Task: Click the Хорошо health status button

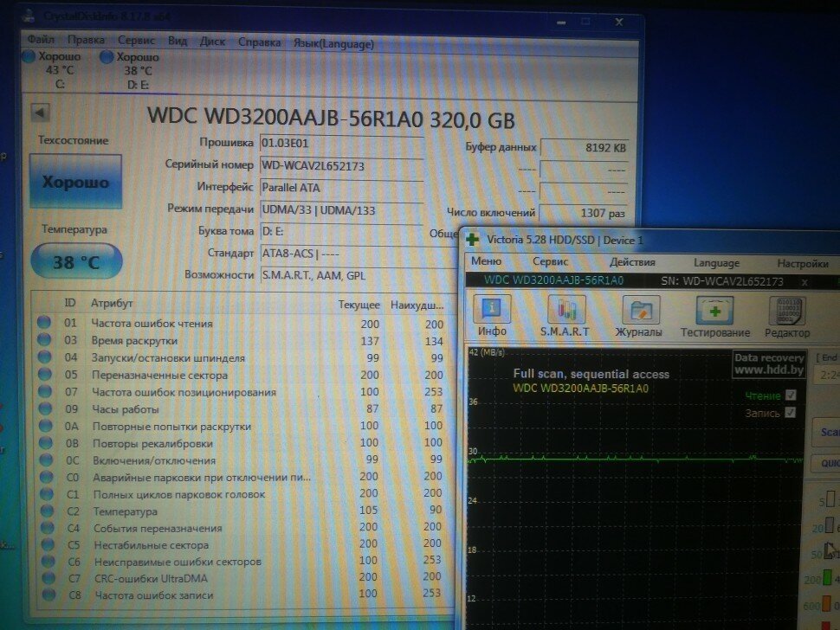Action: click(75, 182)
